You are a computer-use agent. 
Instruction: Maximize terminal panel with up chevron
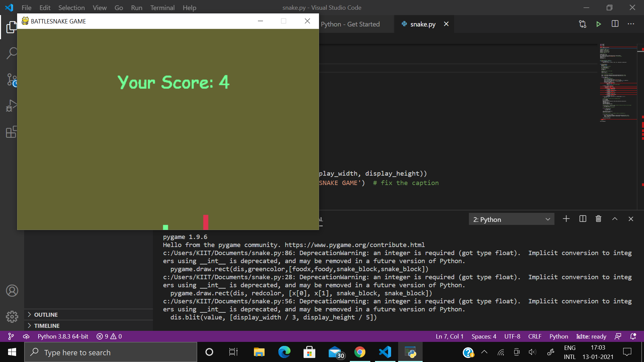[x=615, y=219]
